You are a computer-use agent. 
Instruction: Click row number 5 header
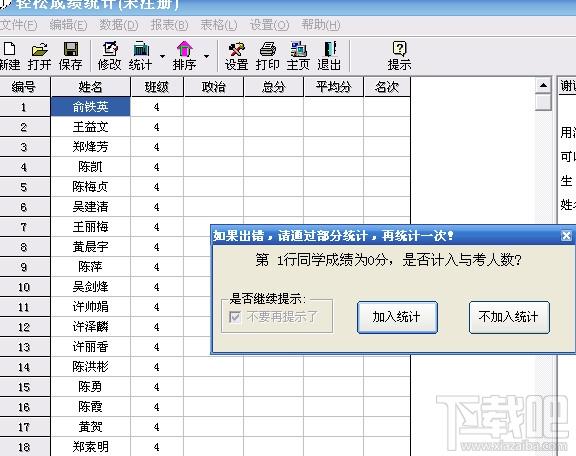click(24, 187)
